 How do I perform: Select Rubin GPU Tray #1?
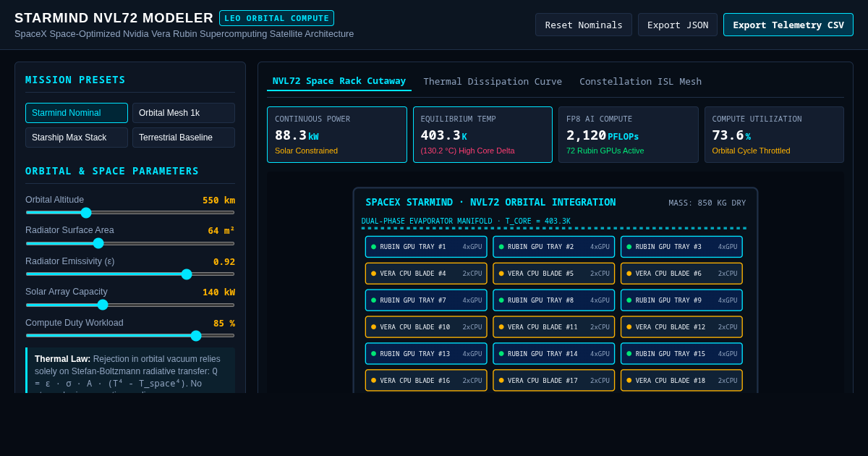tap(426, 247)
